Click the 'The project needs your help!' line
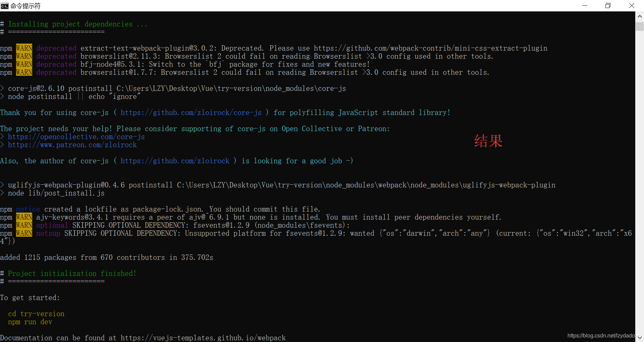Screen dimensions: 644x342 pyautogui.click(x=195, y=129)
